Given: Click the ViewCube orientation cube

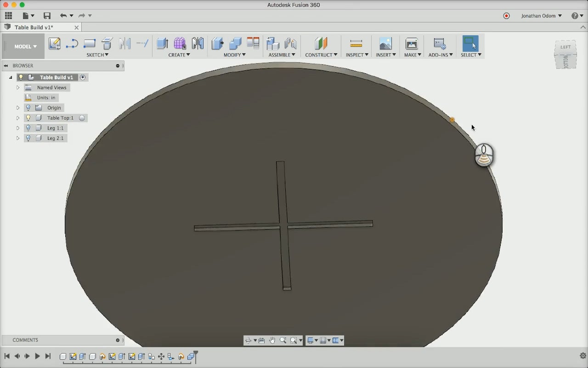Looking at the screenshot, I should [x=565, y=54].
